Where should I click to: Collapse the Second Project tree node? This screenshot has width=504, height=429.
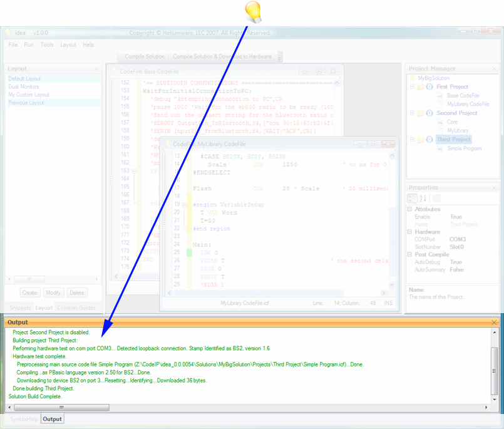pyautogui.click(x=412, y=113)
